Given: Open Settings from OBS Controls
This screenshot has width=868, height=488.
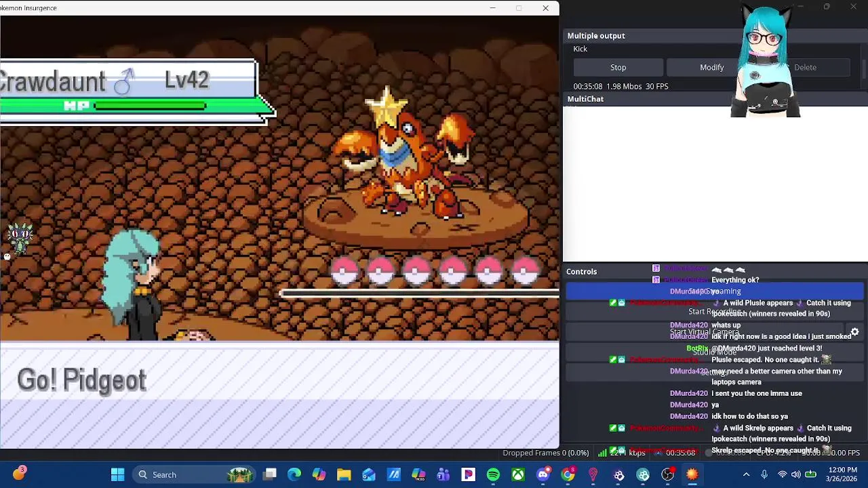Looking at the screenshot, I should tap(715, 373).
